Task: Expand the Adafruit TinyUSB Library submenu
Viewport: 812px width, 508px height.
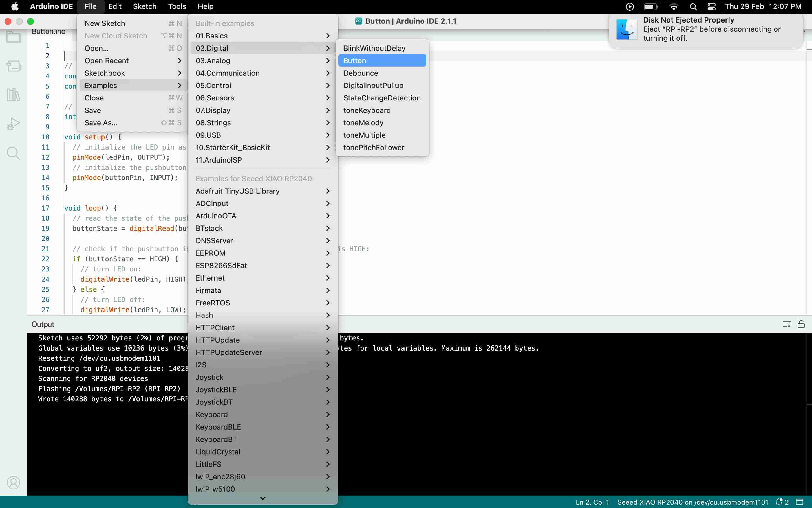Action: point(263,191)
